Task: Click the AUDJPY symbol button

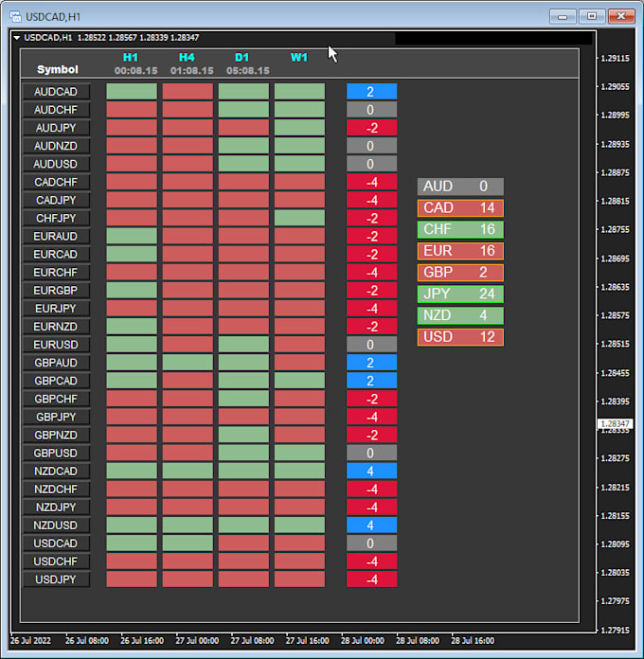Action: tap(56, 128)
